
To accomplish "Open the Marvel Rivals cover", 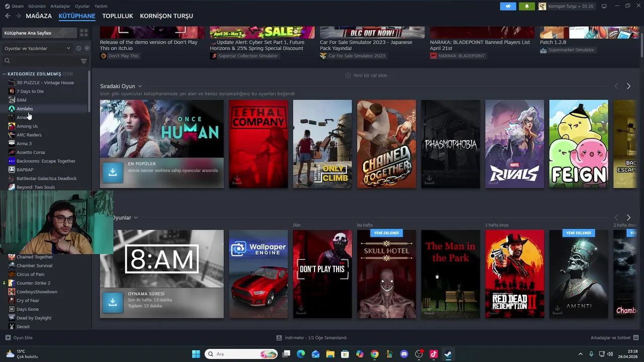I will coord(514,144).
